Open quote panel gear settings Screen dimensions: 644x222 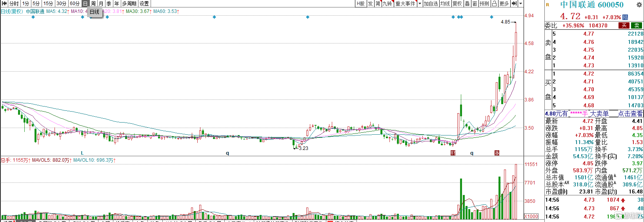[639, 5]
